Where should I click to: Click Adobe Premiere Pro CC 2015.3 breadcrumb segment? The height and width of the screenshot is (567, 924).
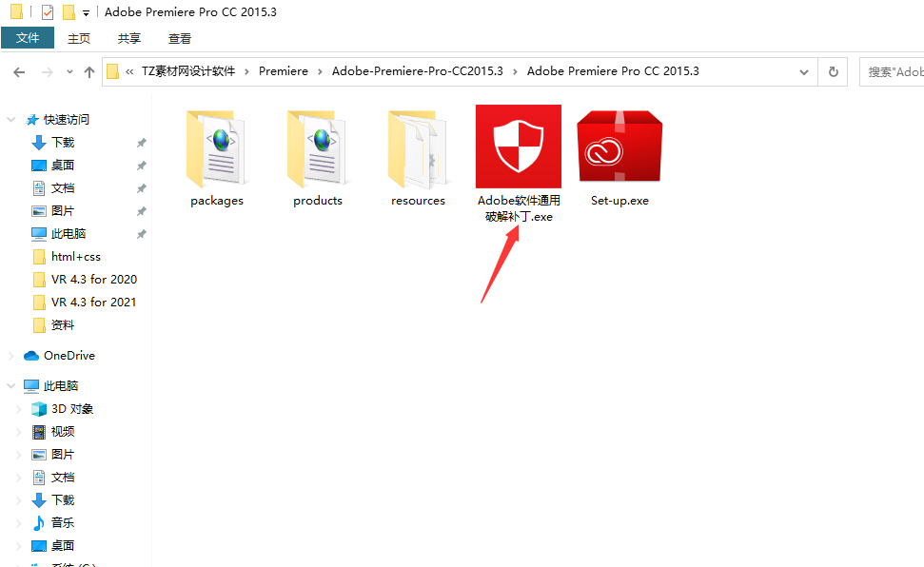pyautogui.click(x=613, y=71)
